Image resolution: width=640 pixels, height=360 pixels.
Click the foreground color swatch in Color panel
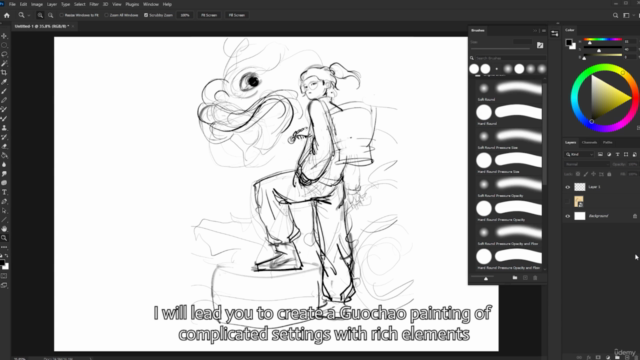point(569,42)
